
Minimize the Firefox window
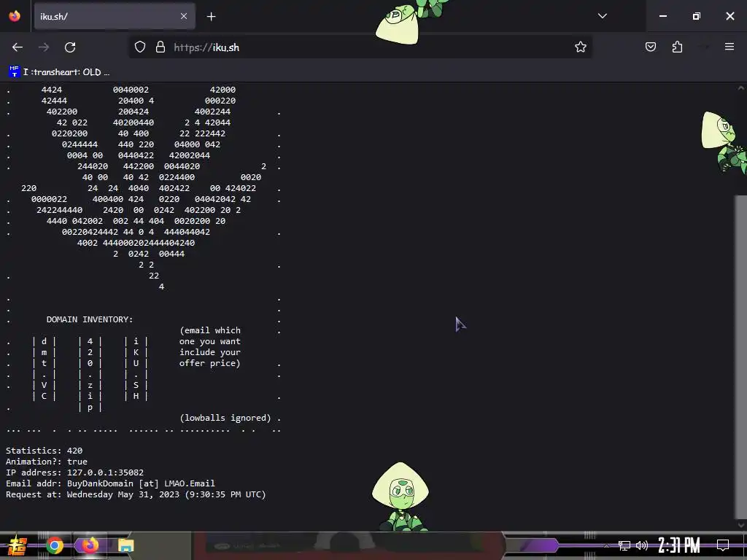click(x=662, y=16)
